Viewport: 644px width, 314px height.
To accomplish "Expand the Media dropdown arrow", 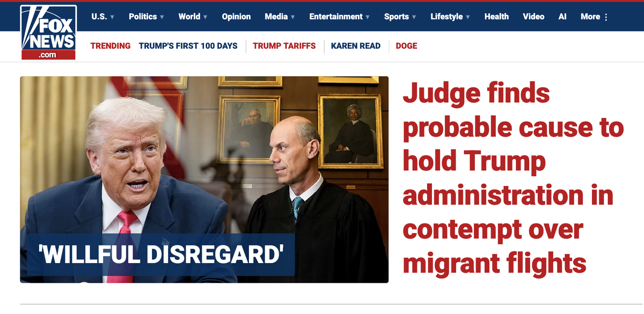I will (292, 17).
